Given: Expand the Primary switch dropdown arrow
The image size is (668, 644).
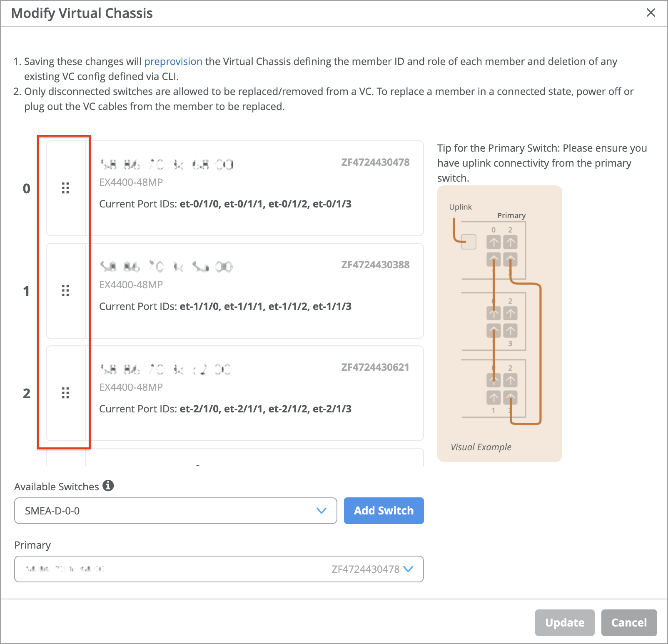Looking at the screenshot, I should (x=408, y=569).
